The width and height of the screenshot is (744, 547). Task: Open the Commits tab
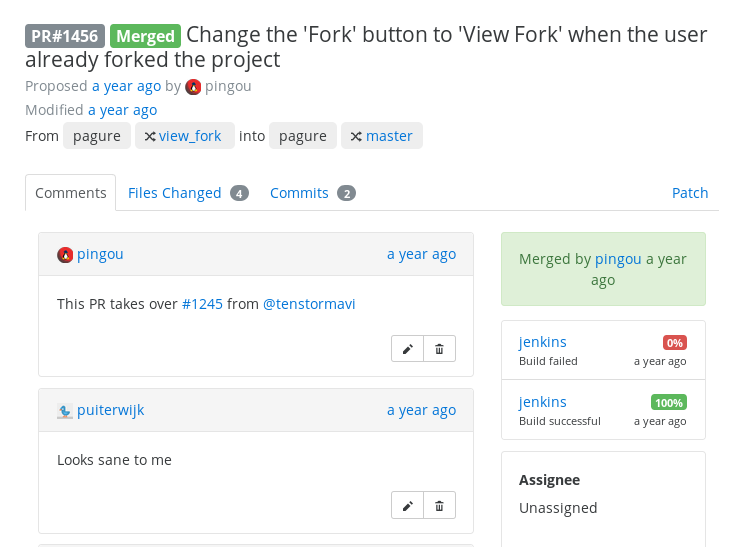coord(299,193)
